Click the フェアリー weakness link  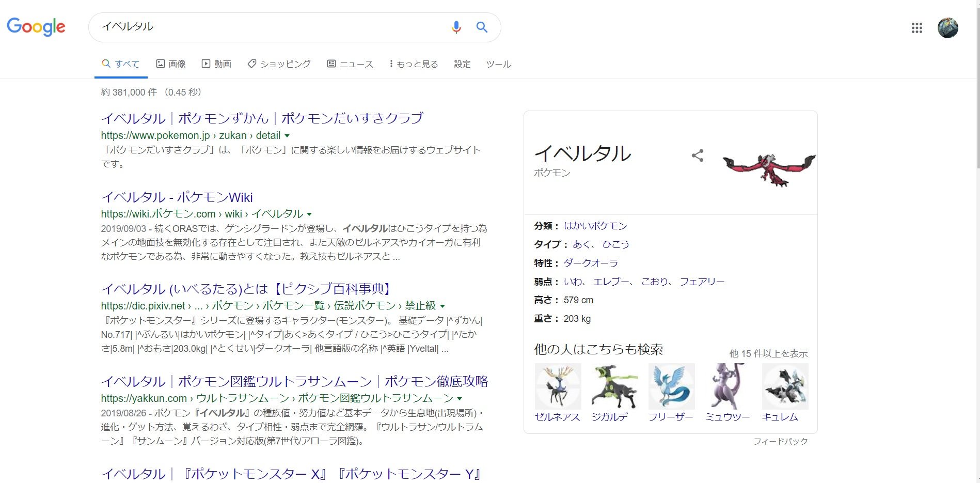(x=702, y=282)
